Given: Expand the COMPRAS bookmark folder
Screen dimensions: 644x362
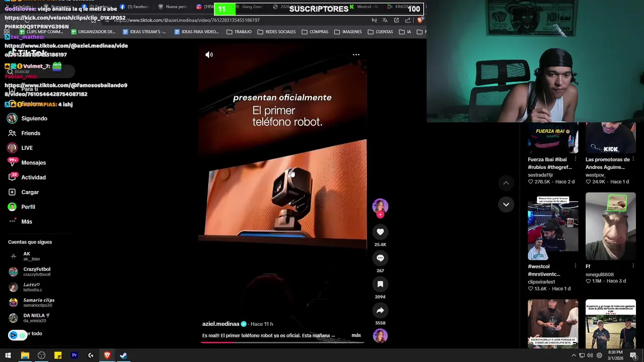Looking at the screenshot, I should tap(315, 32).
